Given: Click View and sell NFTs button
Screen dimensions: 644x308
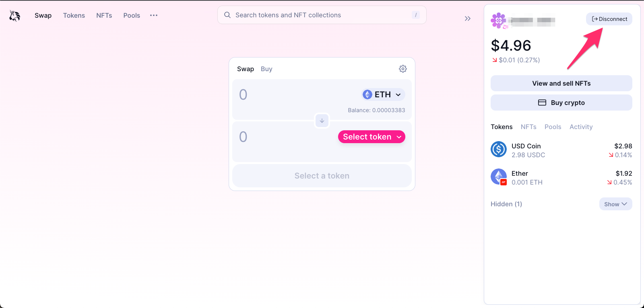Looking at the screenshot, I should [561, 83].
